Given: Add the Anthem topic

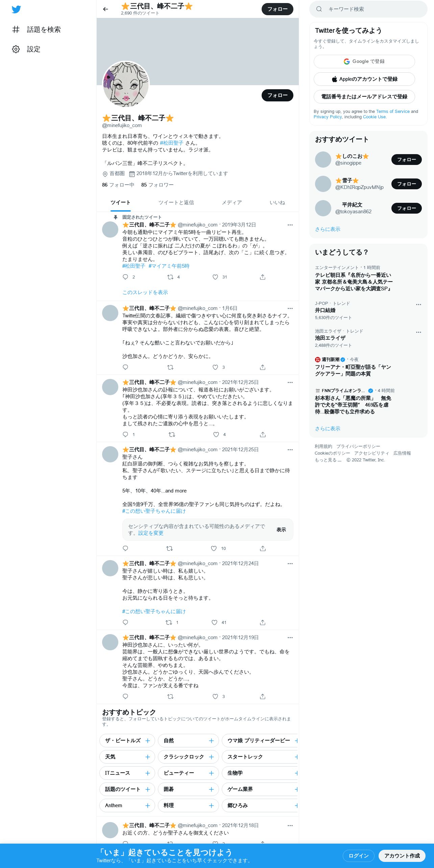Looking at the screenshot, I should coord(148,805).
